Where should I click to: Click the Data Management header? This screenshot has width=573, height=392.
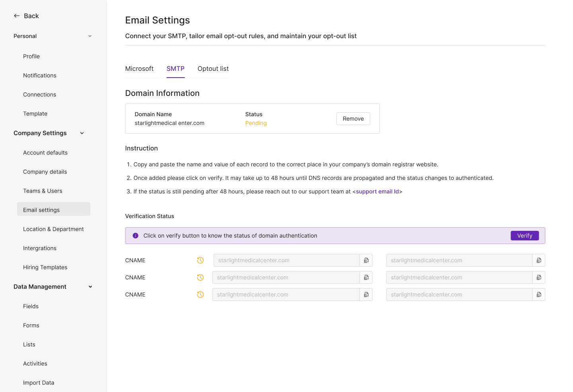point(40,287)
